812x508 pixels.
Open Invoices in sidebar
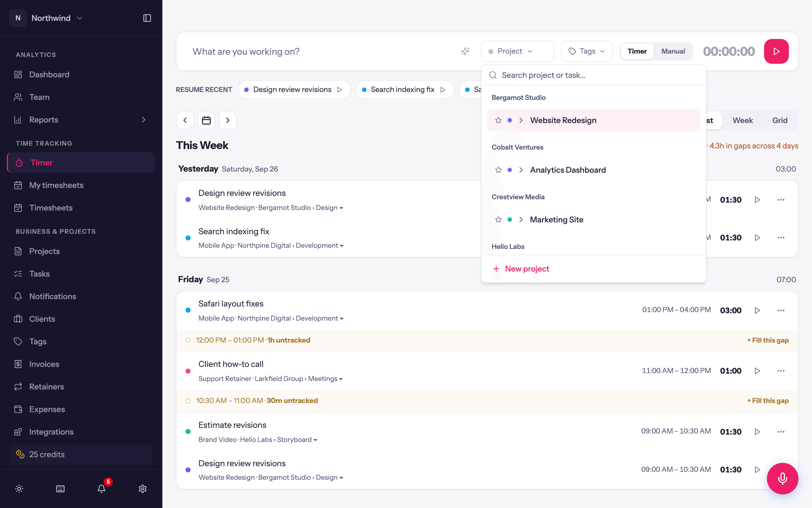81,364
